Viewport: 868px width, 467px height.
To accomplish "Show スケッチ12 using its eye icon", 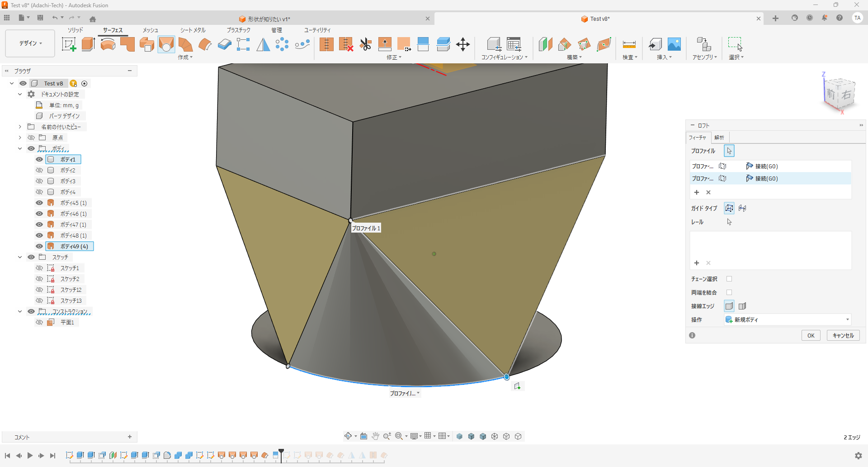I will click(x=39, y=290).
